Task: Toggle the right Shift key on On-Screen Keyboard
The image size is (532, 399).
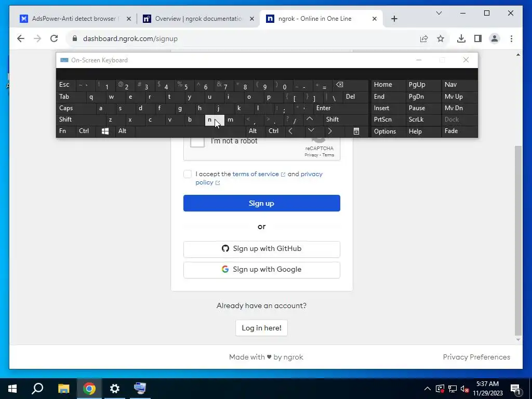Action: (345, 119)
